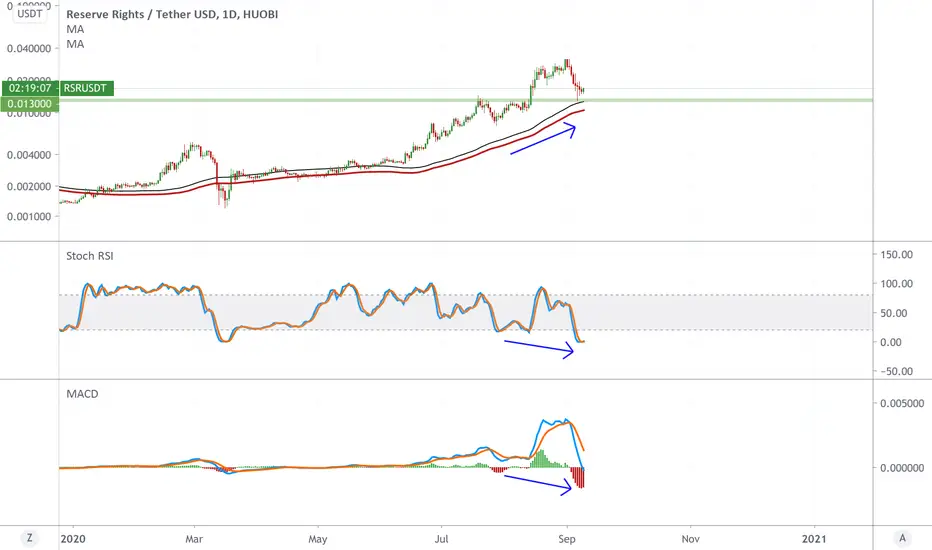Click the Jul time axis label
Screen dimensions: 932x550
(x=441, y=539)
